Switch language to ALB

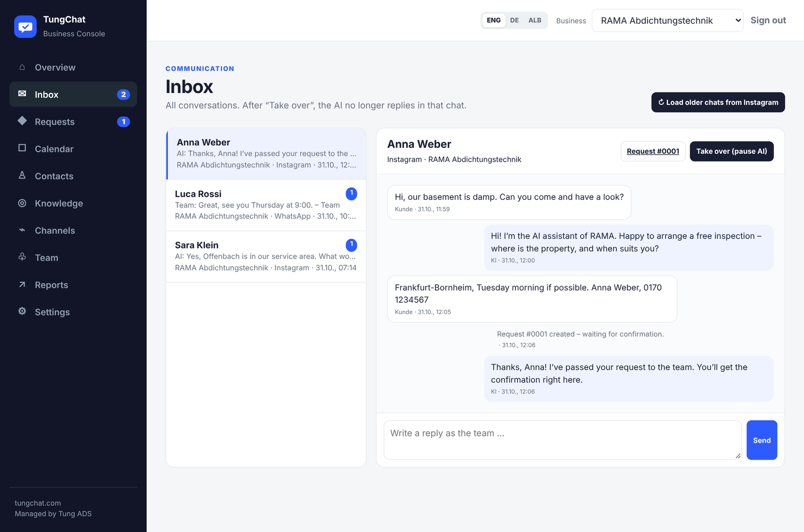pos(535,21)
